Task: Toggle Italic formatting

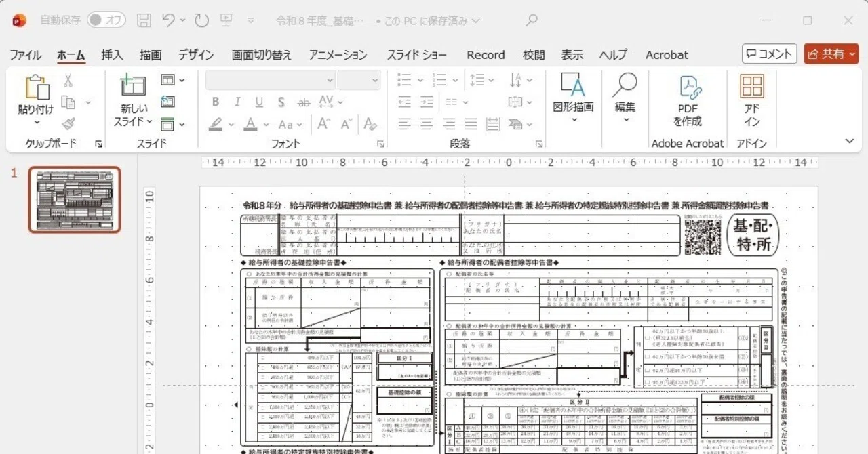Action: [237, 102]
